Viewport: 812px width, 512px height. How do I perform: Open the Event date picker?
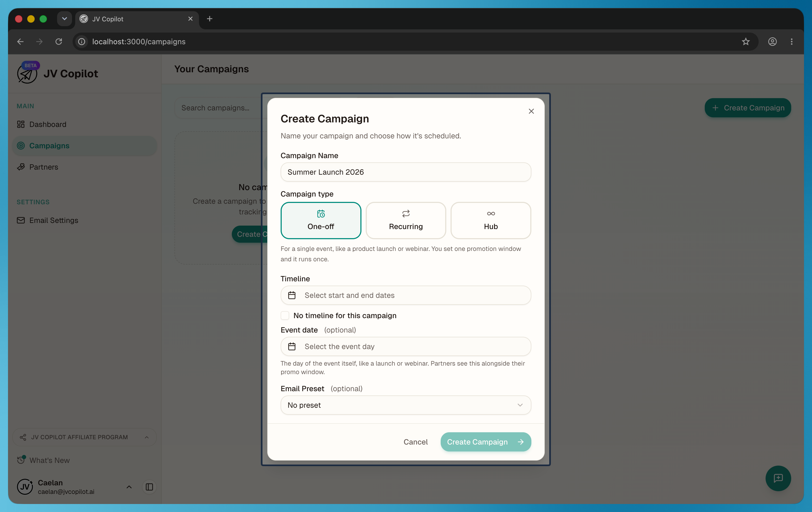(406, 346)
